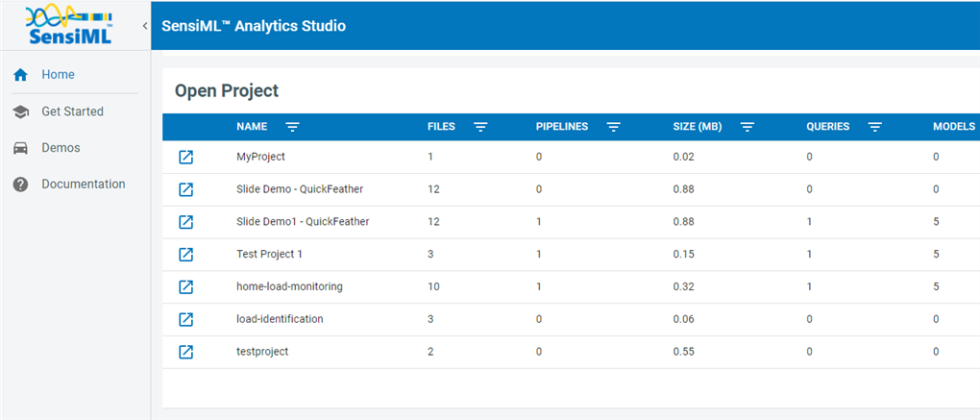This screenshot has height=420, width=980.
Task: Click the Documentation question mark icon
Action: pos(20,185)
